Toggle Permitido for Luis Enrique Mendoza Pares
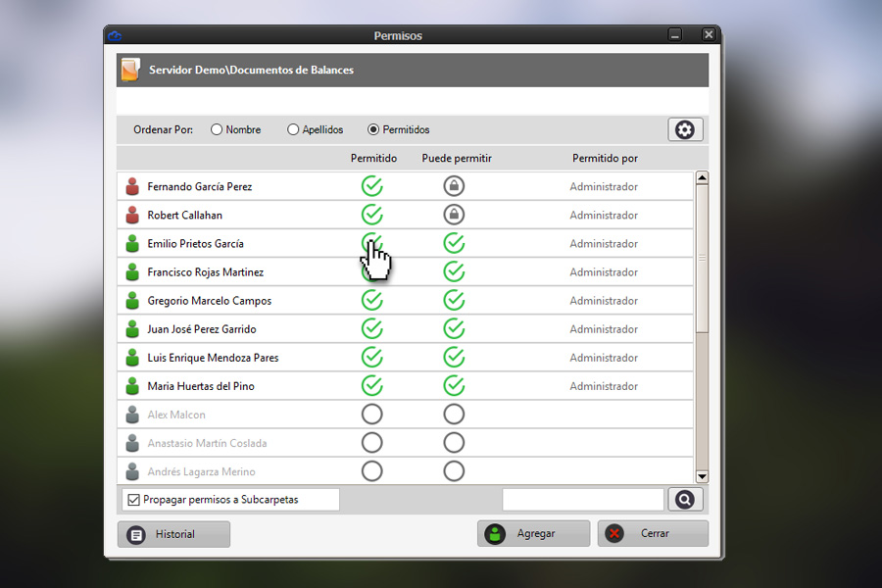 (371, 358)
